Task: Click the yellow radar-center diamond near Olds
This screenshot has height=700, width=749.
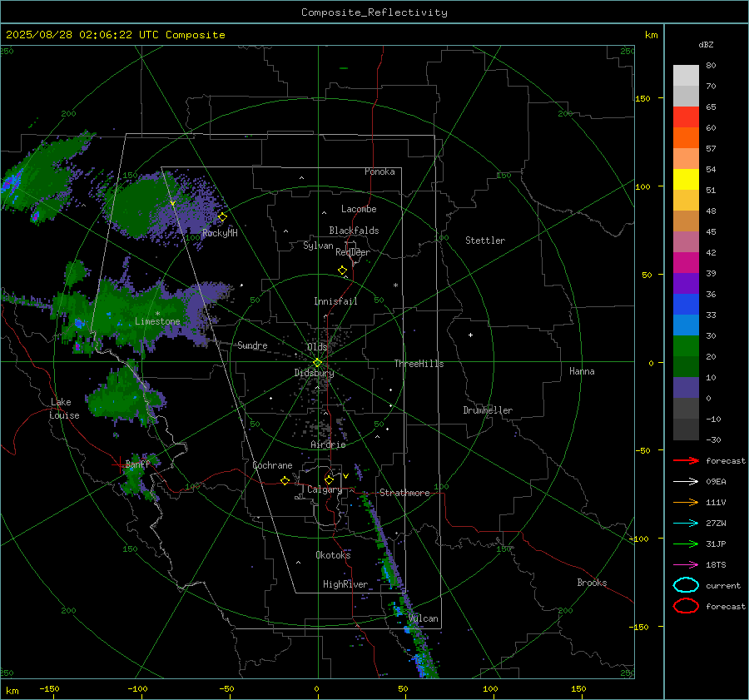Action: coord(317,363)
